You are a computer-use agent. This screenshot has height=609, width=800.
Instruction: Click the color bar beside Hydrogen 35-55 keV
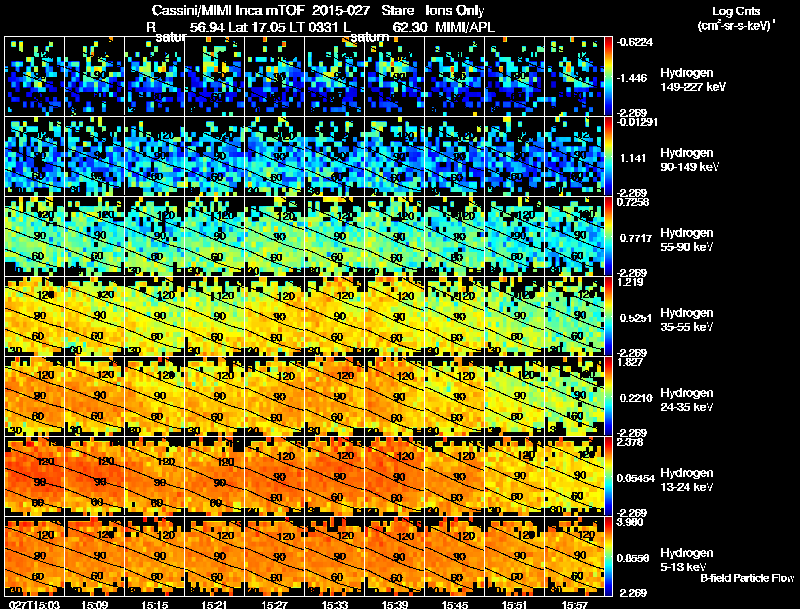click(x=608, y=316)
